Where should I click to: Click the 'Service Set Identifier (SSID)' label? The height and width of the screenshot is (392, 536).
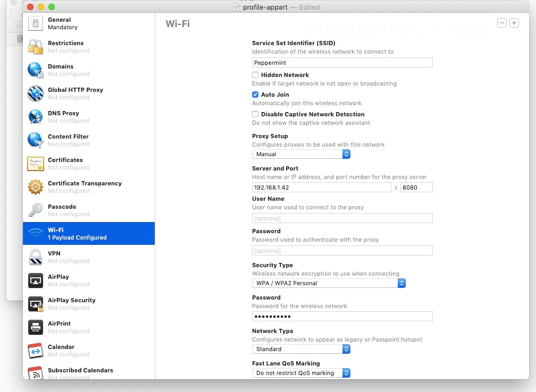(x=294, y=43)
